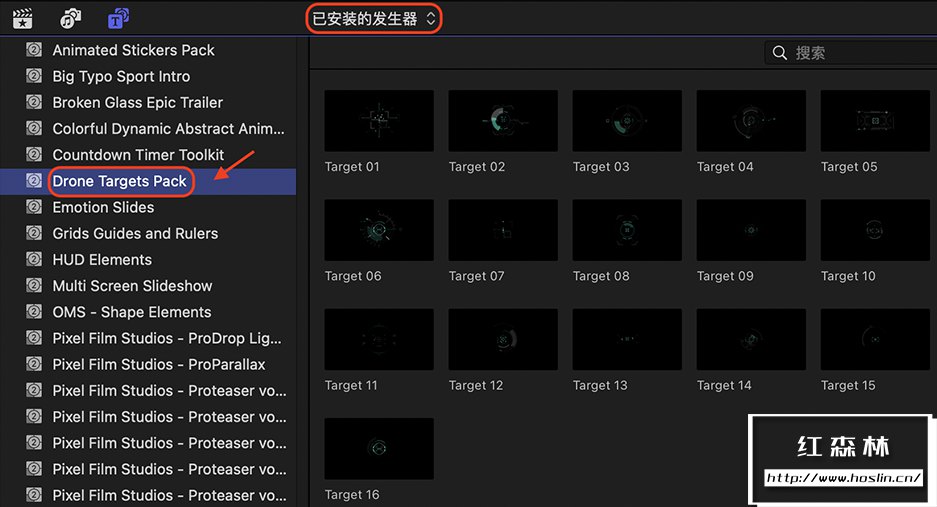Select Countdown Timer Toolkit category
The height and width of the screenshot is (507, 937).
pos(138,155)
